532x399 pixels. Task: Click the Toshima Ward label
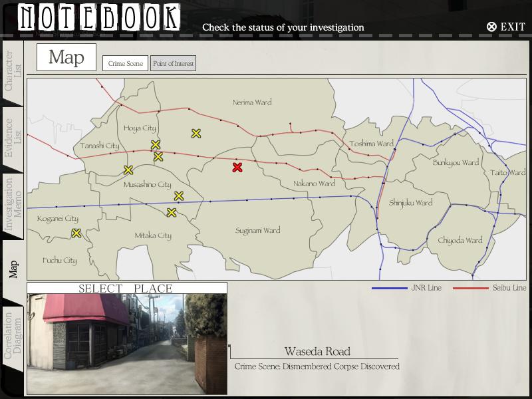coord(372,144)
